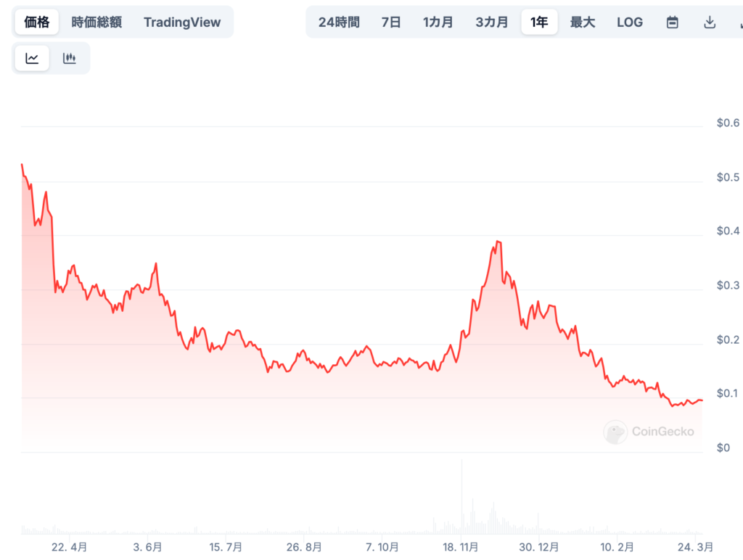This screenshot has height=560, width=743.
Task: Click the $0.6 axis label
Action: click(728, 123)
